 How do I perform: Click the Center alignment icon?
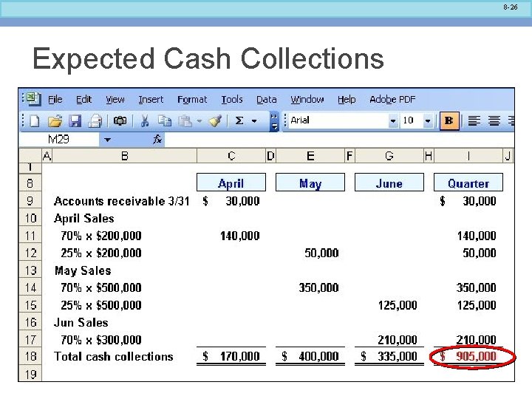[494, 120]
